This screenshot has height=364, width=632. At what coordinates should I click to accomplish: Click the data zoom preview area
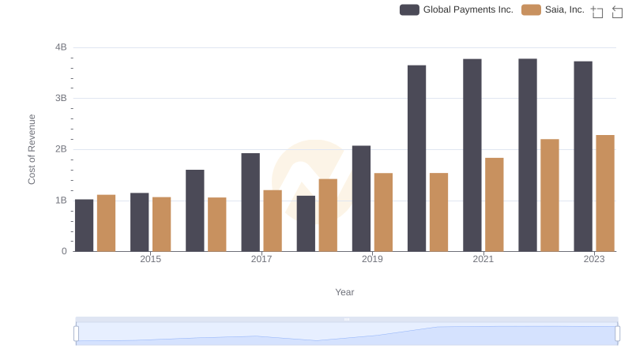pyautogui.click(x=347, y=334)
